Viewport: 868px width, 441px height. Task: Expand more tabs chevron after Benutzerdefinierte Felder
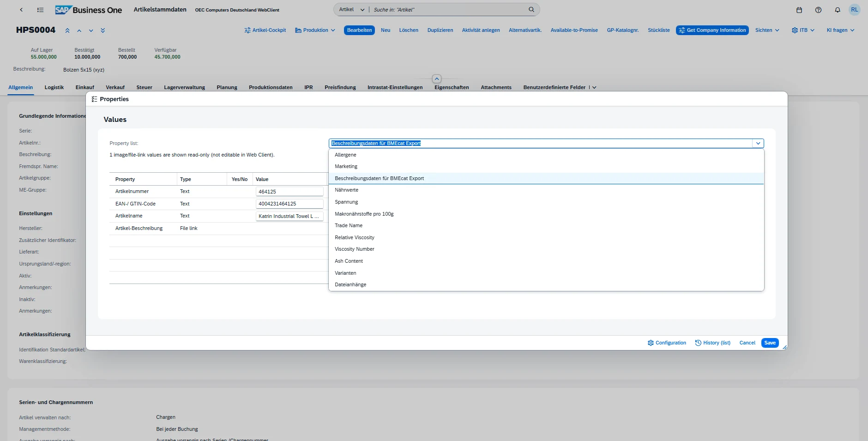coord(594,87)
